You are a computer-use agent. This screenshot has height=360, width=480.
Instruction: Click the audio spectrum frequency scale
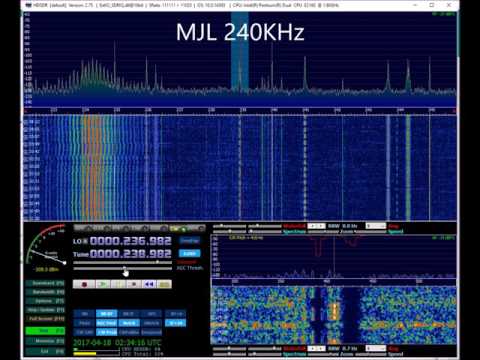tap(333, 282)
